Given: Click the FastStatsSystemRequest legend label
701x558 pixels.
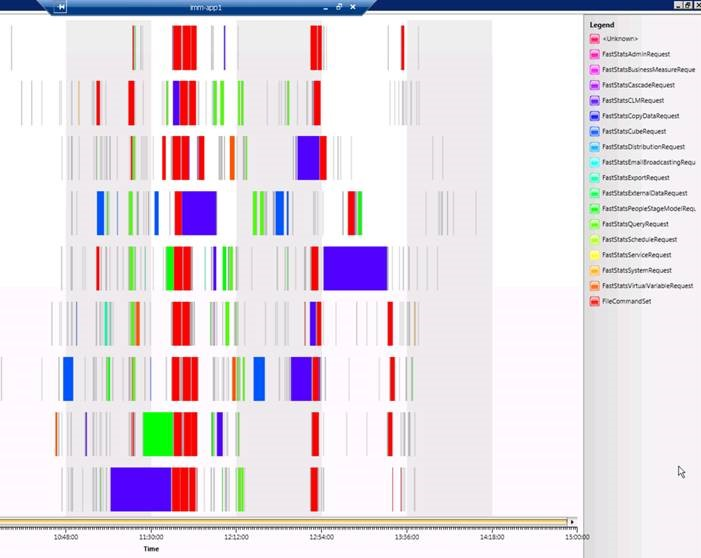Looking at the screenshot, I should point(637,271).
